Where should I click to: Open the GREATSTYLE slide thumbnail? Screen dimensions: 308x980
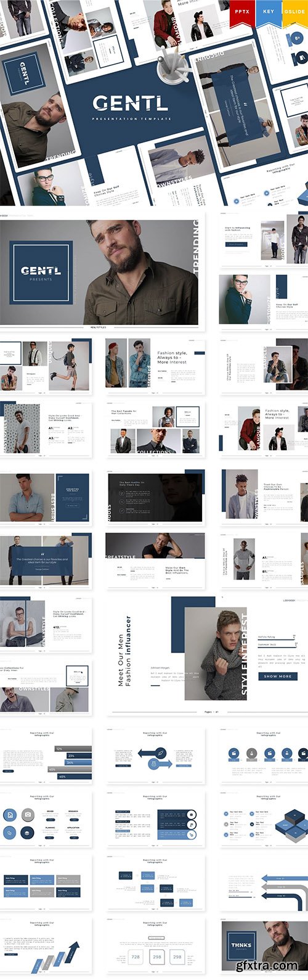(155, 561)
